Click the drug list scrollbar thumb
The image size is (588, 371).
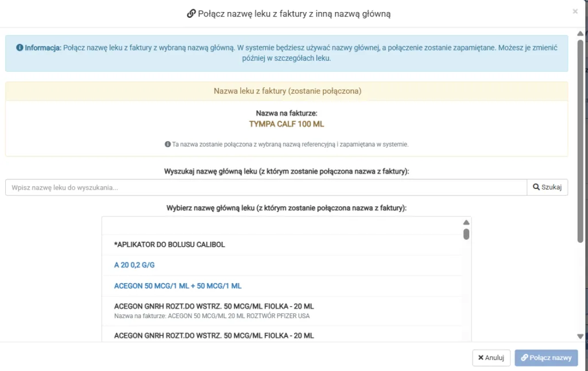coord(466,234)
